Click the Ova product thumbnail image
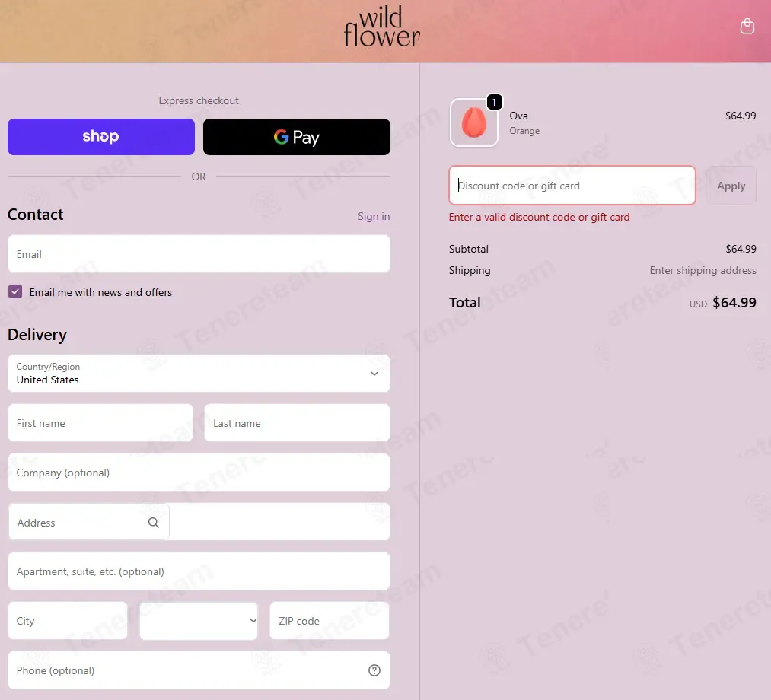Viewport: 771px width, 700px height. tap(473, 123)
